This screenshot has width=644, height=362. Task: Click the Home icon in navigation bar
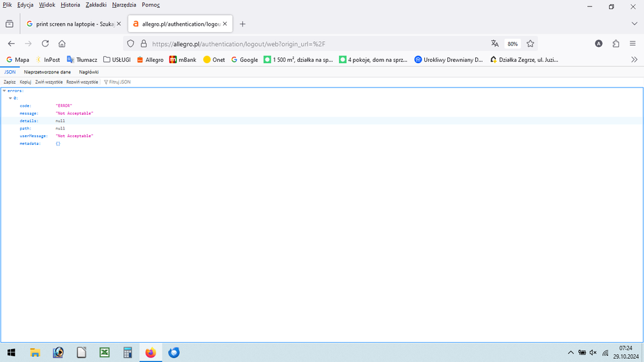(62, 44)
